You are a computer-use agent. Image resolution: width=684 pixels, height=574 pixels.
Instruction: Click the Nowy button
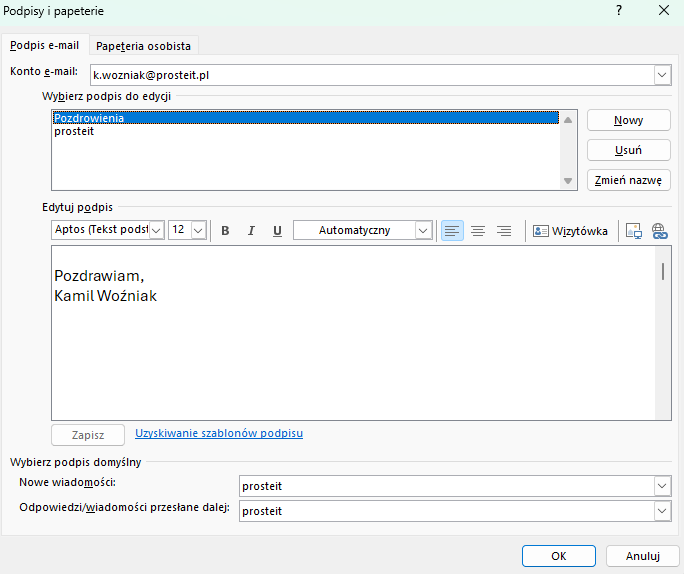pyautogui.click(x=628, y=120)
